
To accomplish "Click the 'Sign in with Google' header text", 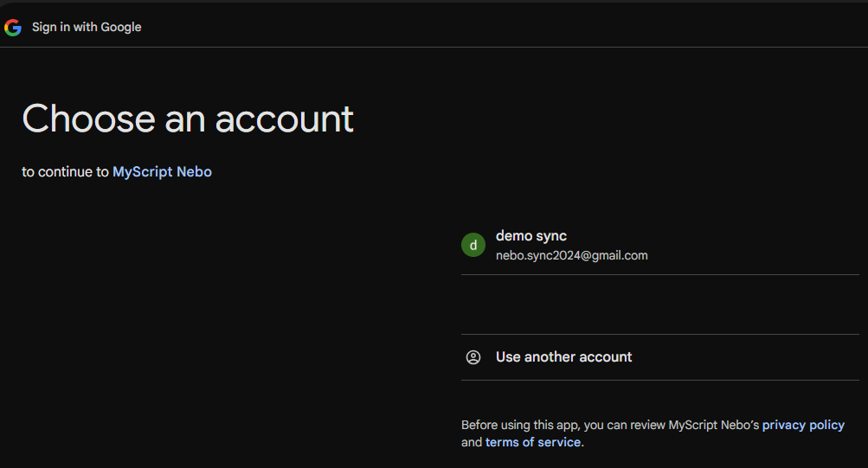I will pos(87,27).
